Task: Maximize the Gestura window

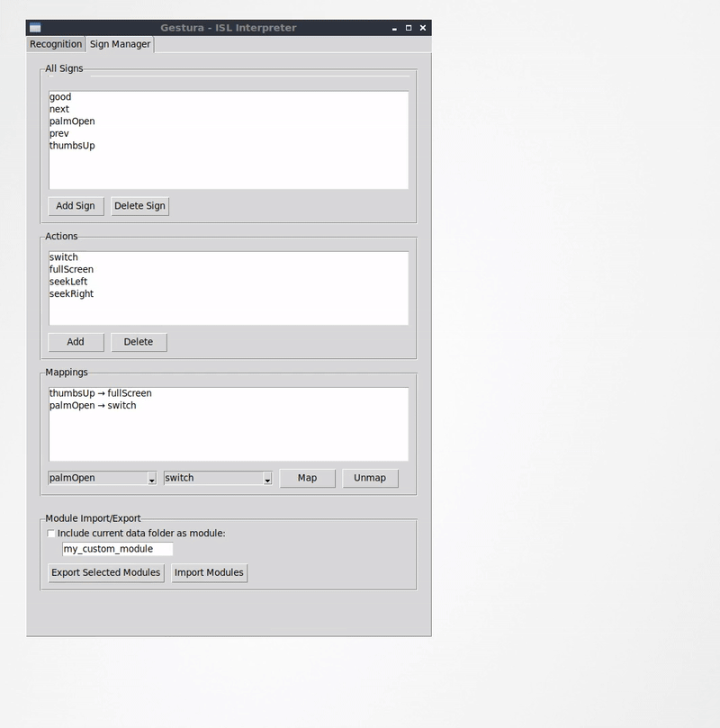Action: coord(409,28)
